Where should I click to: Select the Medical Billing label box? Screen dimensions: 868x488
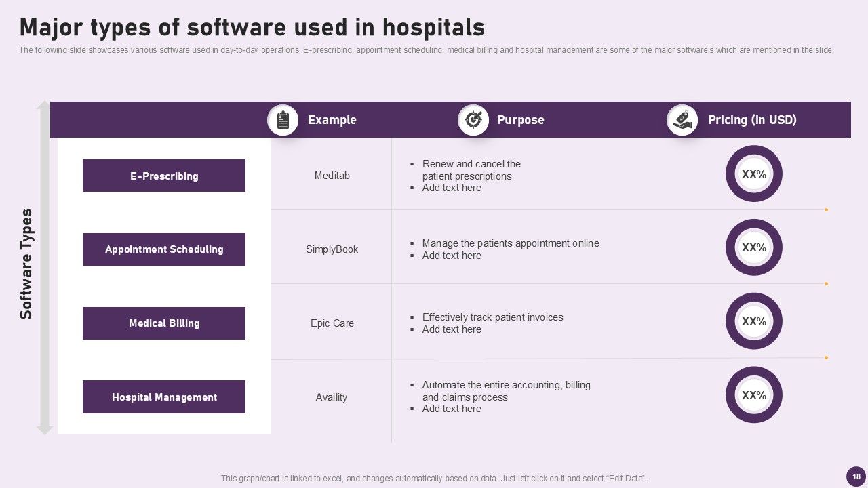coord(164,323)
